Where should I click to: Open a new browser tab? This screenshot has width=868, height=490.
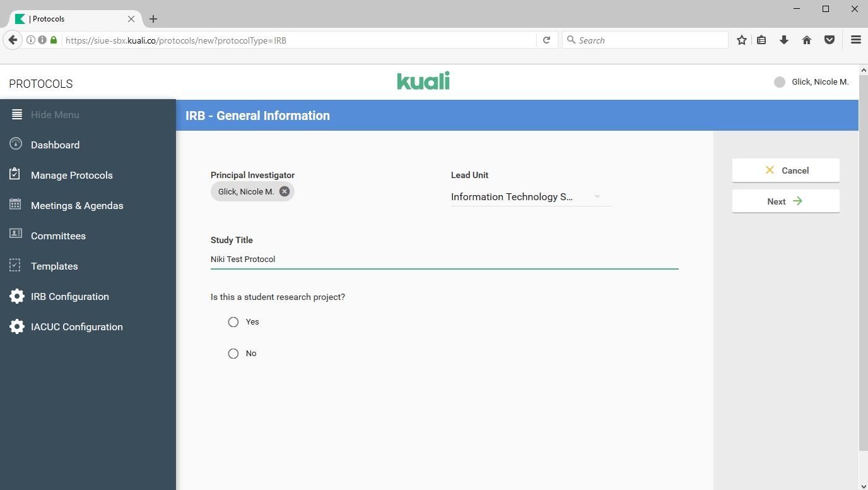click(x=153, y=19)
